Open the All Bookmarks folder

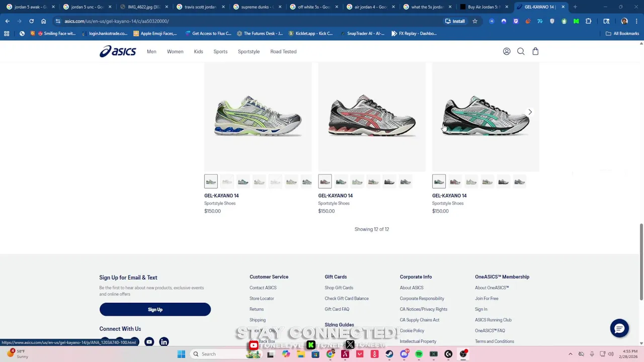pyautogui.click(x=622, y=33)
